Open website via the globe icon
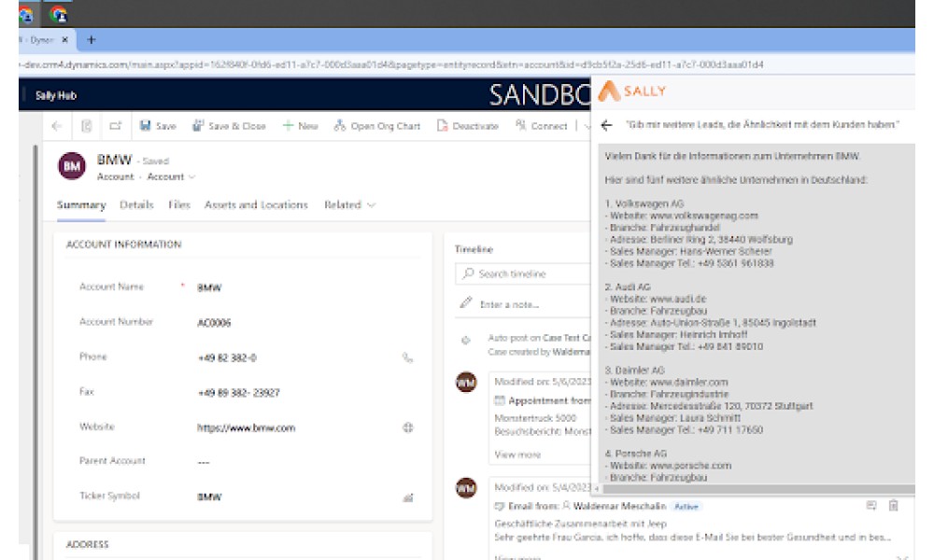 pyautogui.click(x=408, y=427)
